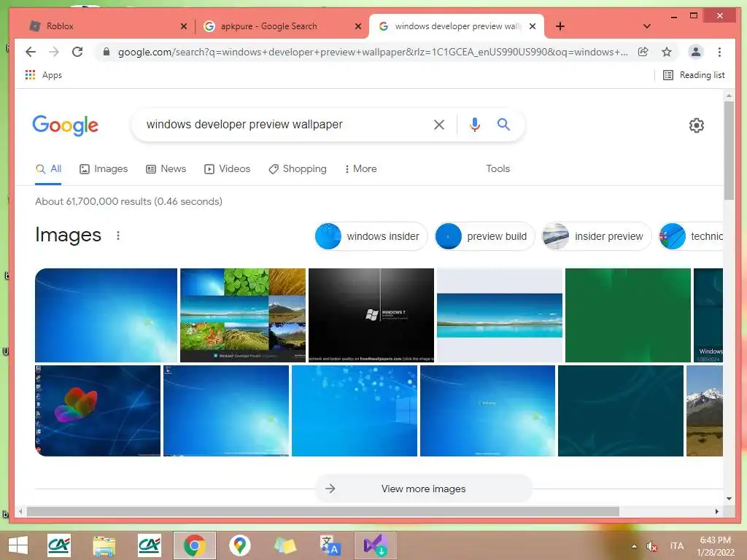Open the translator app in taskbar

[x=330, y=545]
